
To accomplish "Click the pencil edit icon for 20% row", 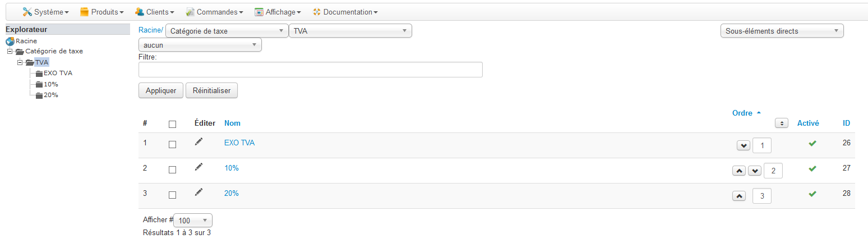I will 198,192.
